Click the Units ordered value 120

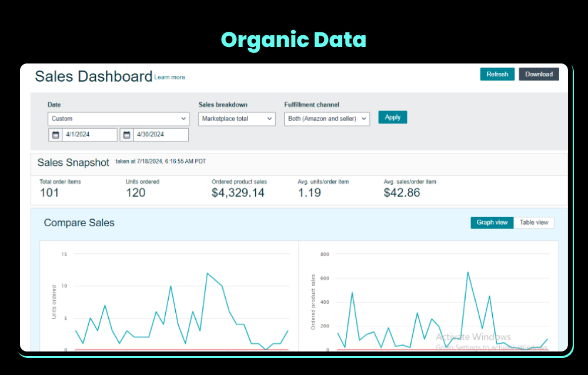point(136,193)
